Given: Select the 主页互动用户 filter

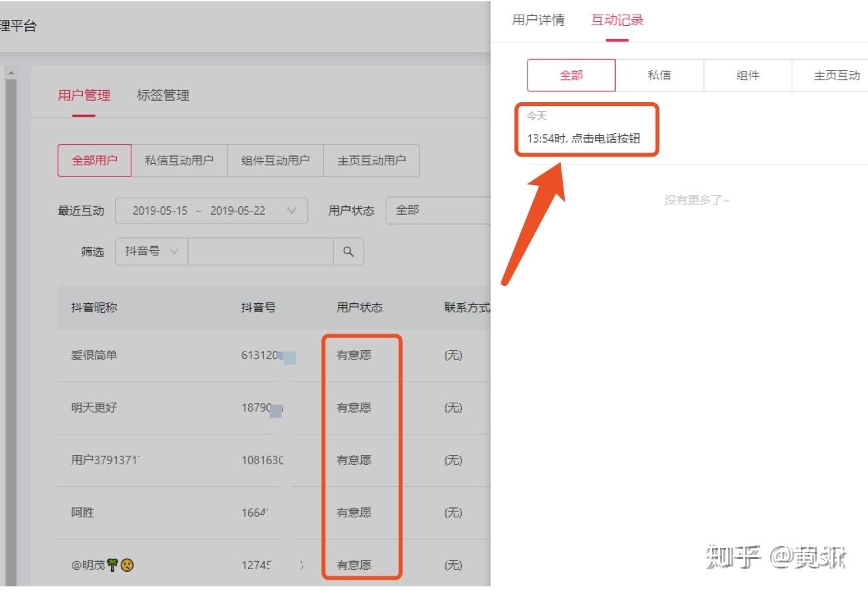Looking at the screenshot, I should [372, 161].
